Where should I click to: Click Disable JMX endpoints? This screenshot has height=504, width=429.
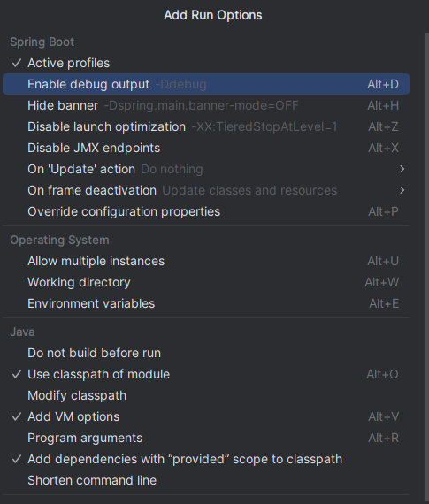pyautogui.click(x=206, y=148)
